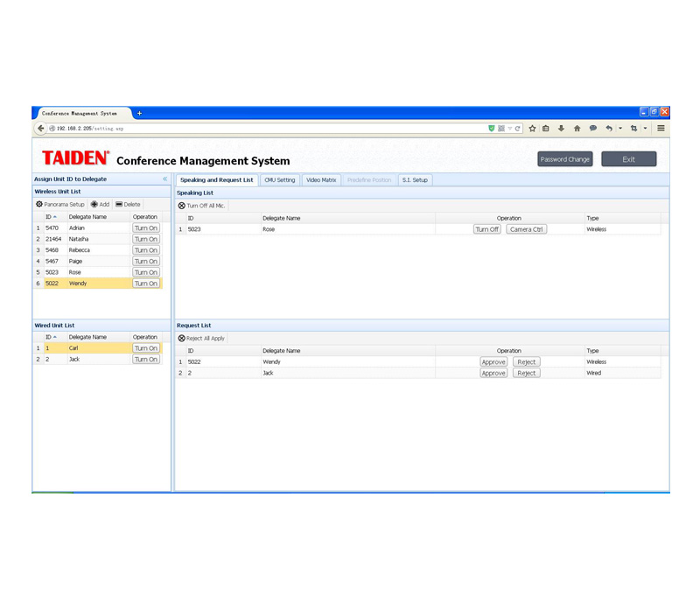Viewport: 700px width, 596px height.
Task: Open the Video Matrix tab
Action: (321, 180)
